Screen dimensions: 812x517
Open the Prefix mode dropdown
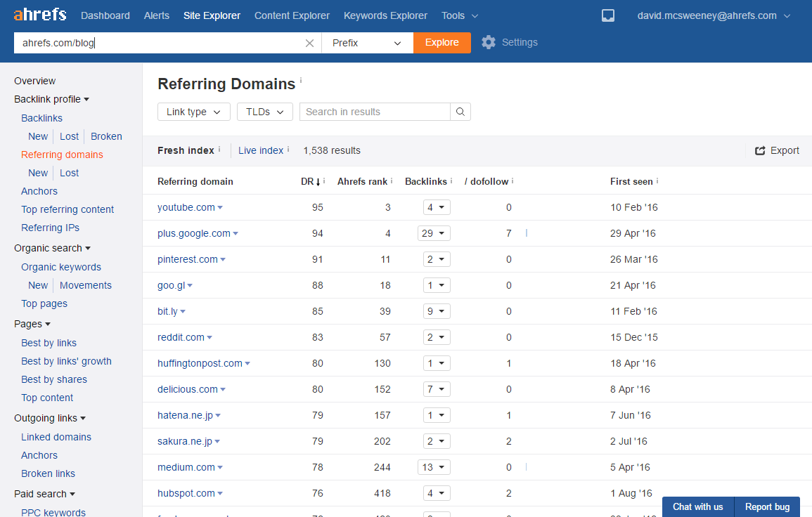[x=367, y=43]
